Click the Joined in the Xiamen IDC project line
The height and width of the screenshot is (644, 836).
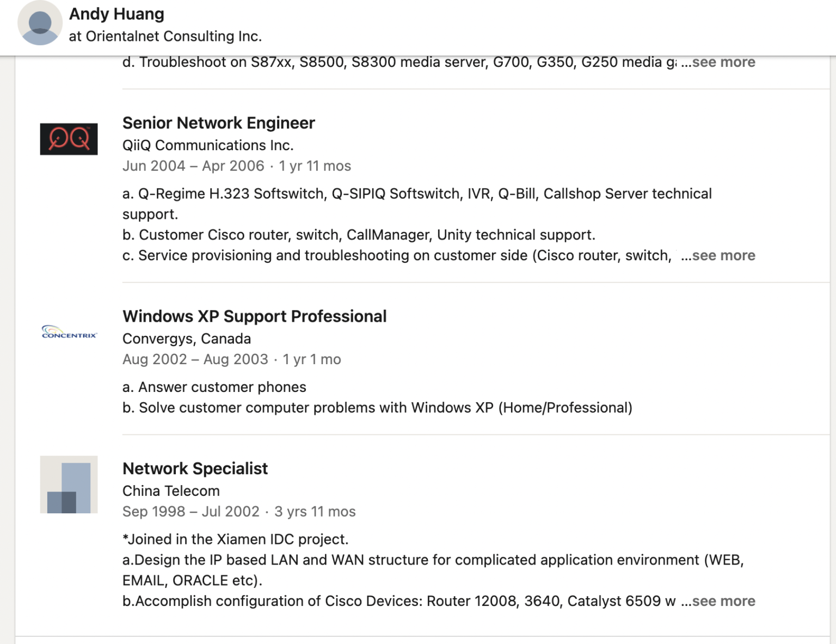coord(235,539)
